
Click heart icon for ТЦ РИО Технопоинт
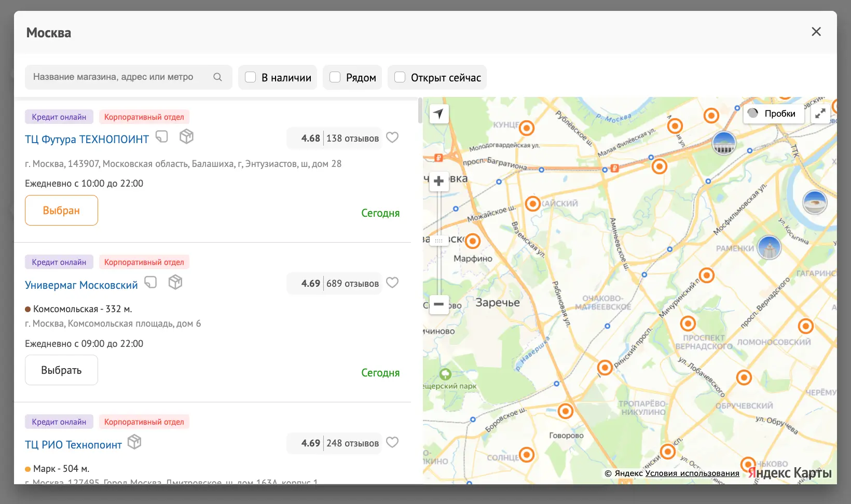click(x=392, y=443)
